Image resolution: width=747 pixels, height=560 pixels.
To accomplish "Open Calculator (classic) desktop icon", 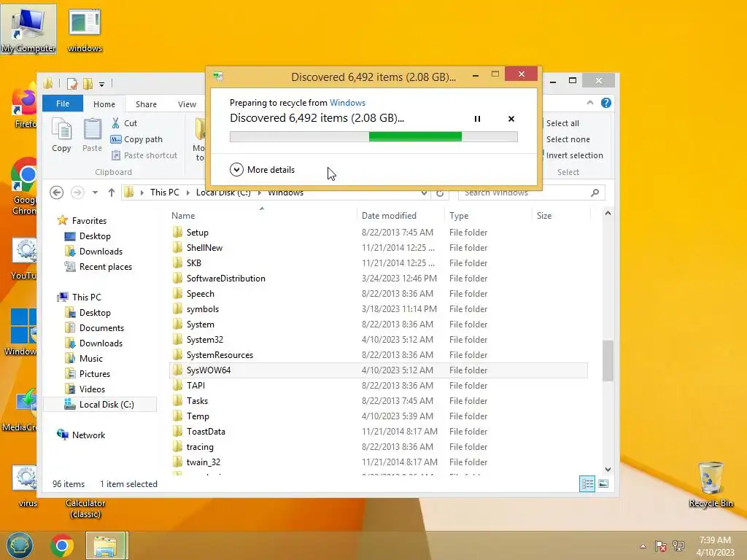I will click(x=85, y=509).
